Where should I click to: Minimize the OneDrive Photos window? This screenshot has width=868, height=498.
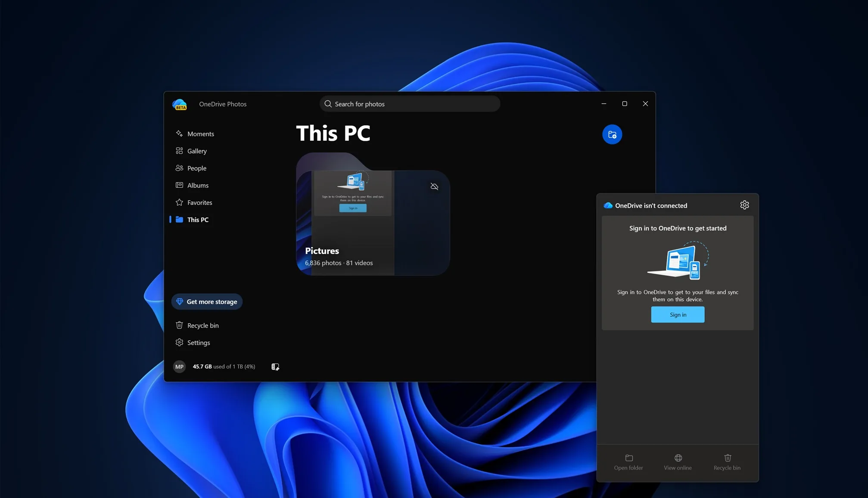pyautogui.click(x=604, y=104)
